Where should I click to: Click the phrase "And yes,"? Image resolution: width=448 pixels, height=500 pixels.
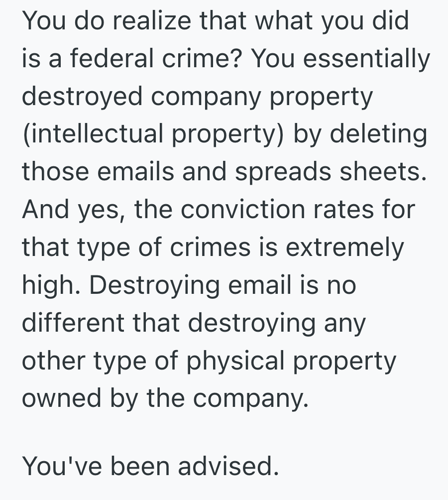pyautogui.click(x=73, y=210)
